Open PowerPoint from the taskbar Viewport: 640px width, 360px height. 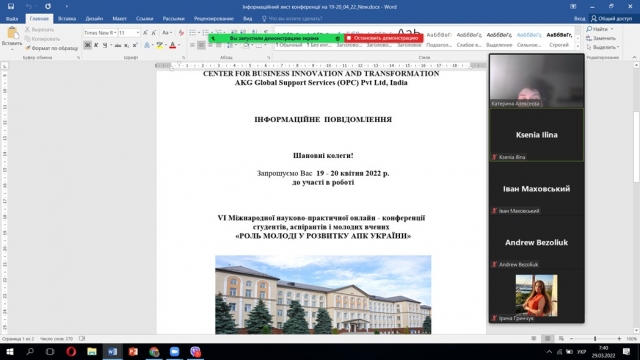point(133,351)
